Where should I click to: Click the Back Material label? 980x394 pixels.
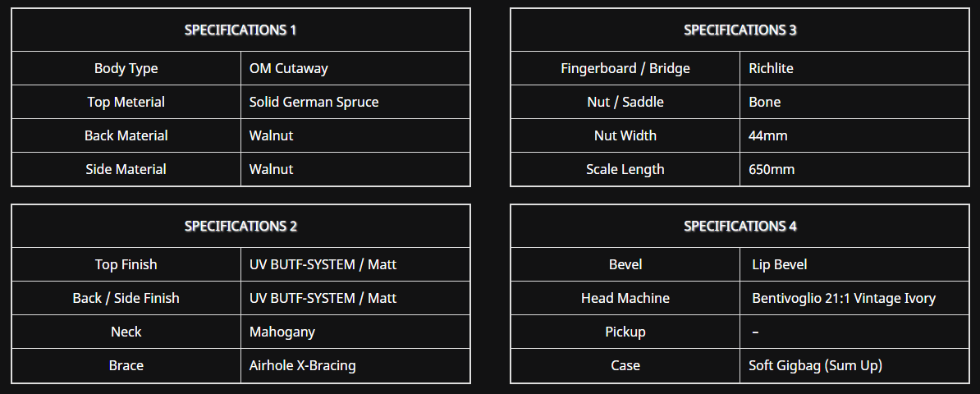(126, 135)
